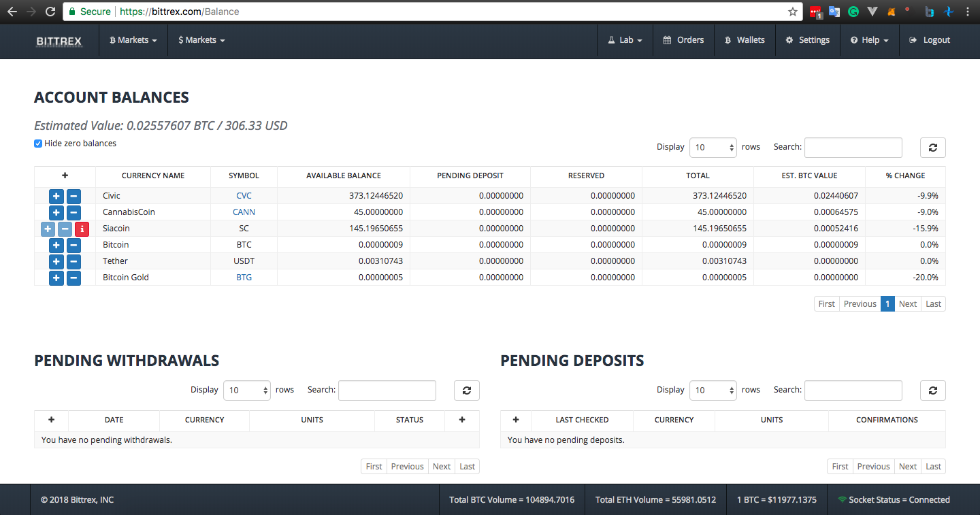Sort balances by Symbol column
Screen dimensions: 980x515
(244, 176)
